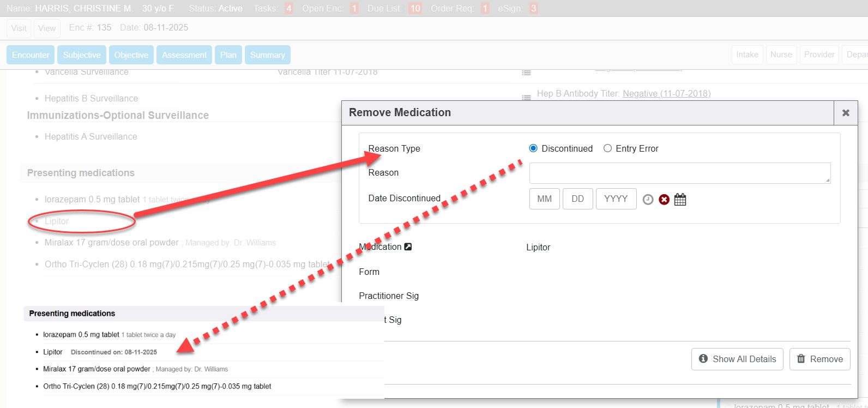Open the calendar date picker icon
Screen dimensions: 868x408
click(x=680, y=200)
